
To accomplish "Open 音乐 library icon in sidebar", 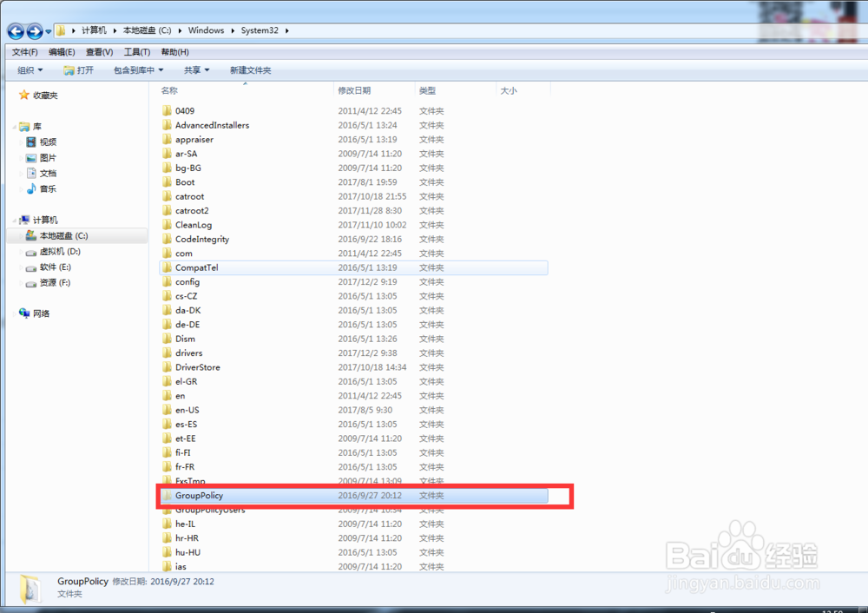I will (x=31, y=188).
